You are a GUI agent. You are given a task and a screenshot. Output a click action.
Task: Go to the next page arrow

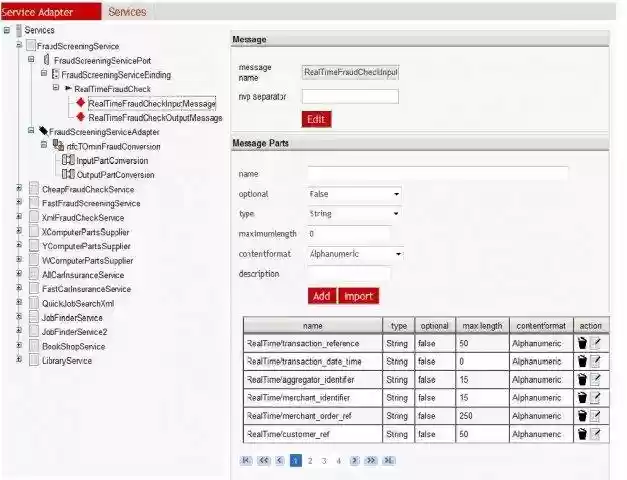tap(354, 460)
